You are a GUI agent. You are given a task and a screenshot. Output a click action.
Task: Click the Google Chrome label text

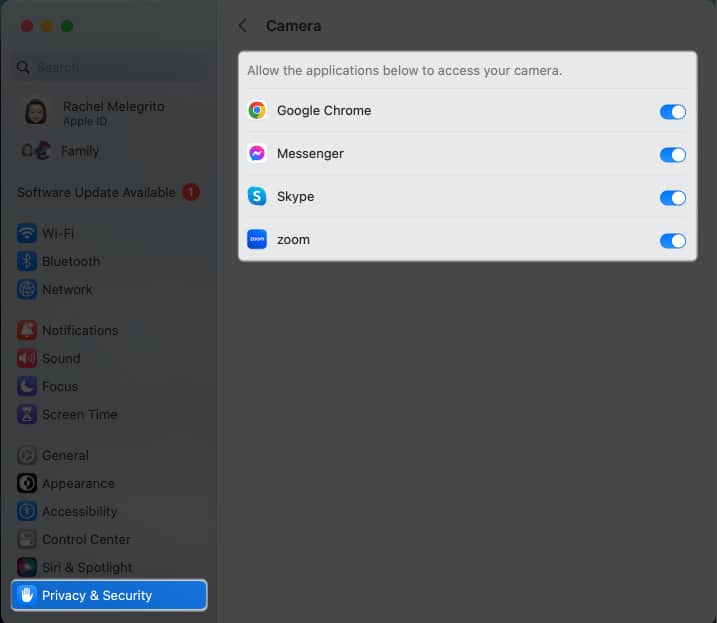click(x=324, y=111)
